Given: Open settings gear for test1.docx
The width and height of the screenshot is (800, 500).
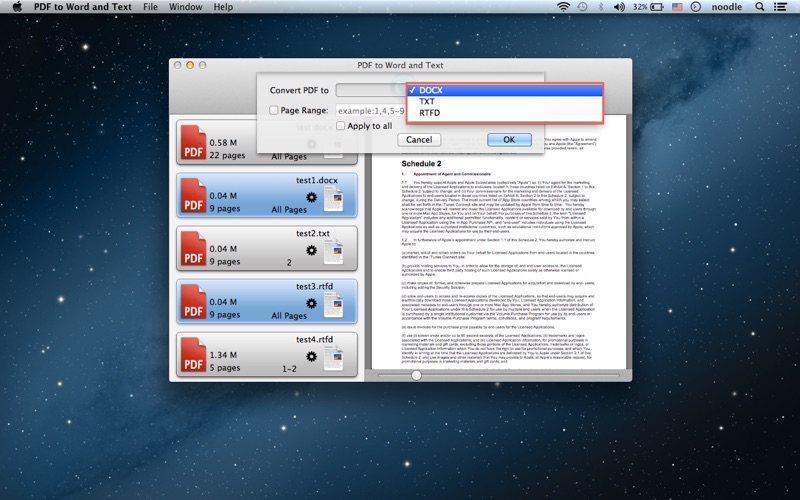Looking at the screenshot, I should point(311,197).
